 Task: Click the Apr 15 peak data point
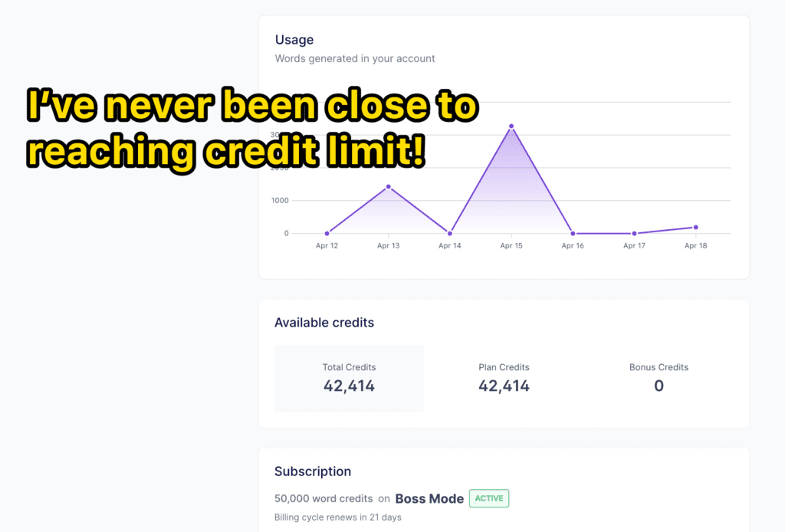click(511, 126)
